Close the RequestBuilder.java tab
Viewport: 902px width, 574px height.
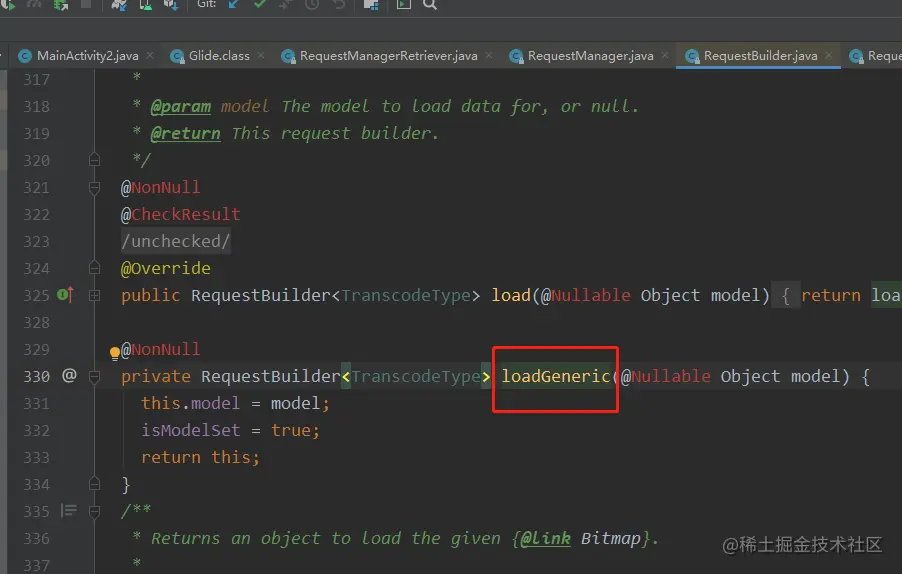[829, 55]
